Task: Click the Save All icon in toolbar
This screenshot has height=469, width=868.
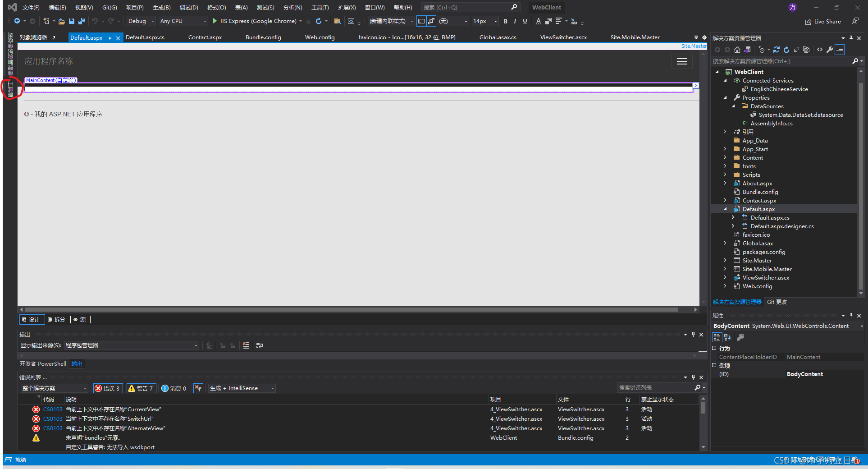Action: 82,21
